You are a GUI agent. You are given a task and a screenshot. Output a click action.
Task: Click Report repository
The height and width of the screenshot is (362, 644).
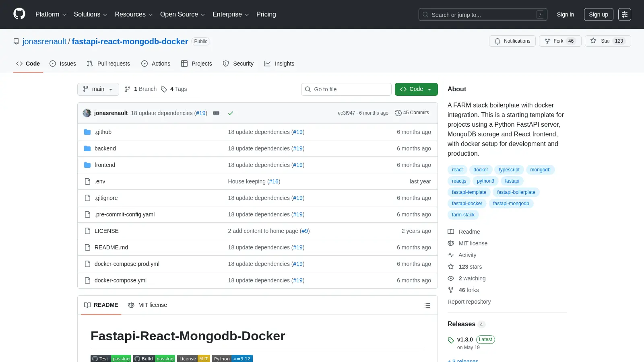tap(469, 302)
